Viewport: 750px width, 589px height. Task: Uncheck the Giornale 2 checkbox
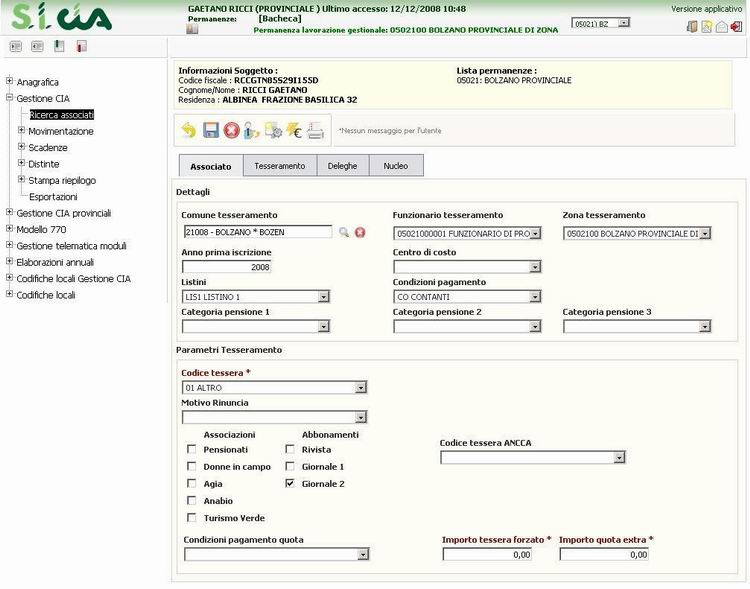tap(290, 483)
